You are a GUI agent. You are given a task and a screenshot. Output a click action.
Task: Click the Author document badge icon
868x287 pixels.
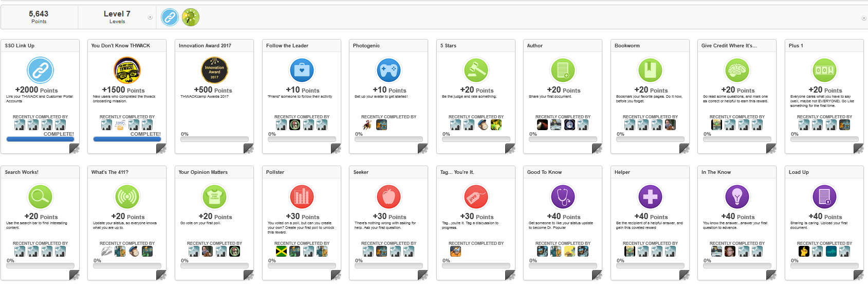[563, 70]
